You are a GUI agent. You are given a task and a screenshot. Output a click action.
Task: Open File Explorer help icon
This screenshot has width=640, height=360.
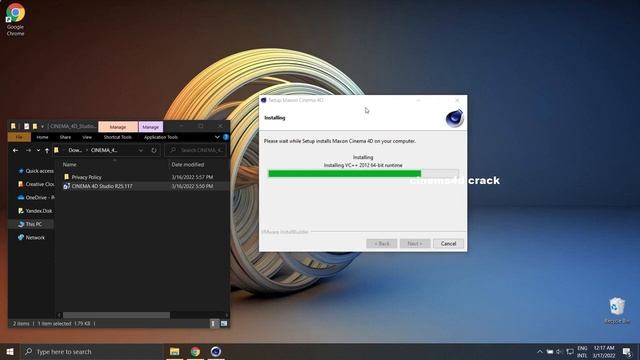point(226,137)
